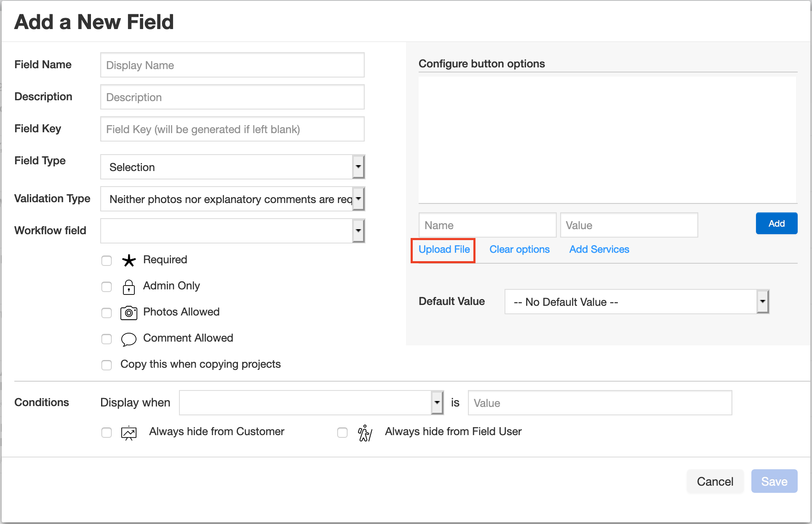Click the walking Field User icon
This screenshot has height=524, width=812.
coord(365,433)
